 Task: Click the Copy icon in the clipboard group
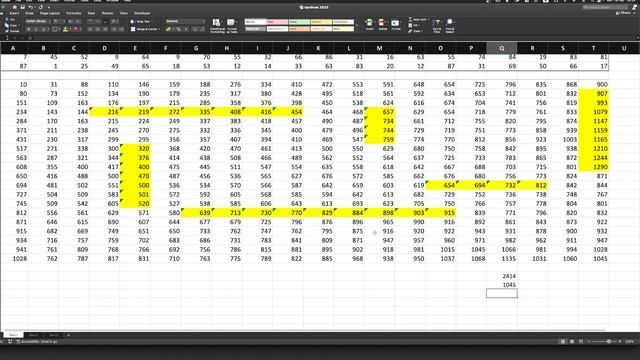pos(7,25)
